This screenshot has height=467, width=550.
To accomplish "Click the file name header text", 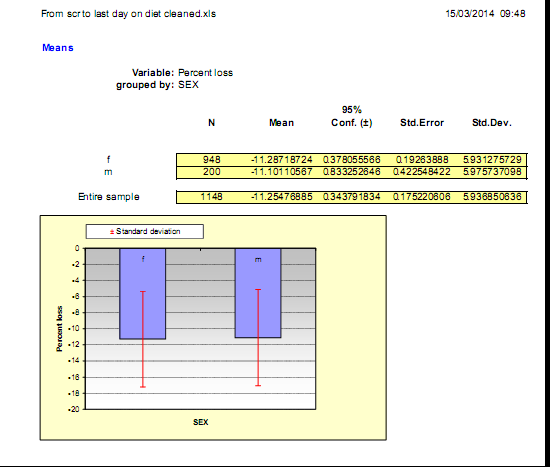I will coord(128,14).
